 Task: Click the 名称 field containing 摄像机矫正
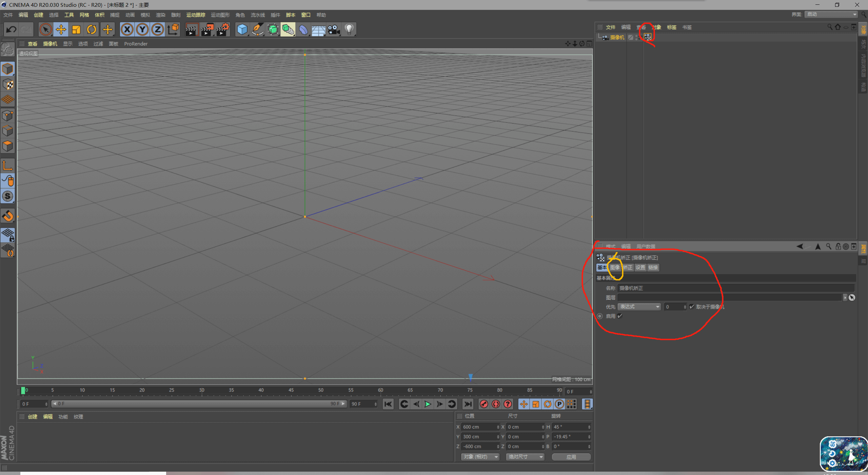point(736,288)
